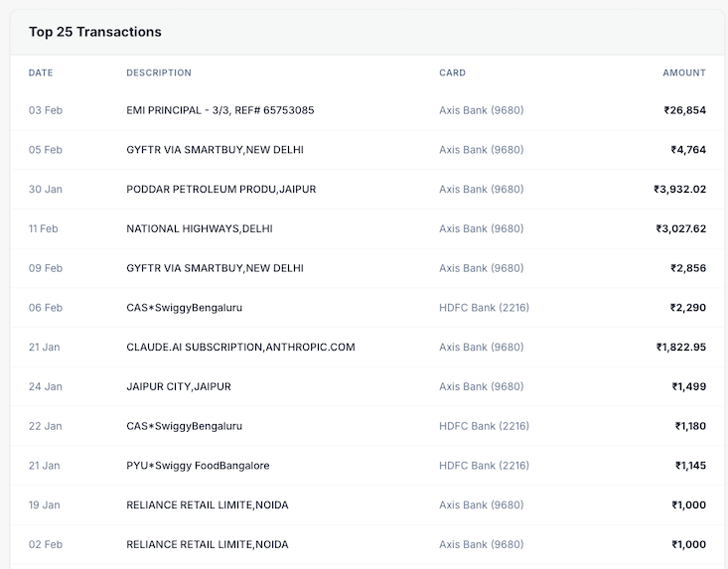Sort by the Amount column header
The image size is (728, 569).
[684, 72]
